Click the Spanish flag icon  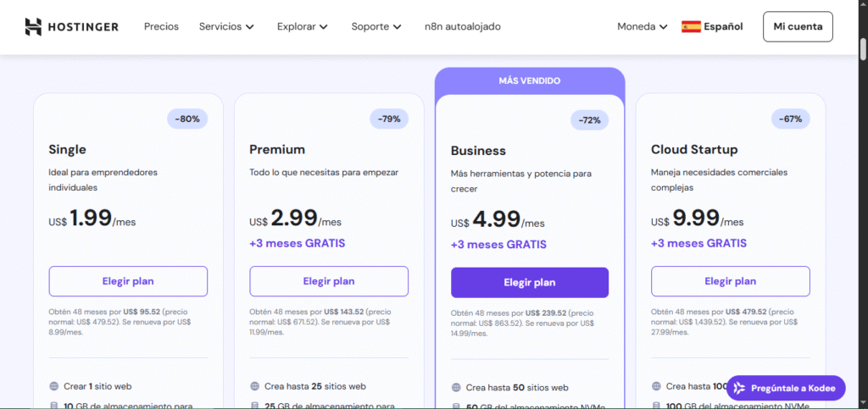coord(691,26)
